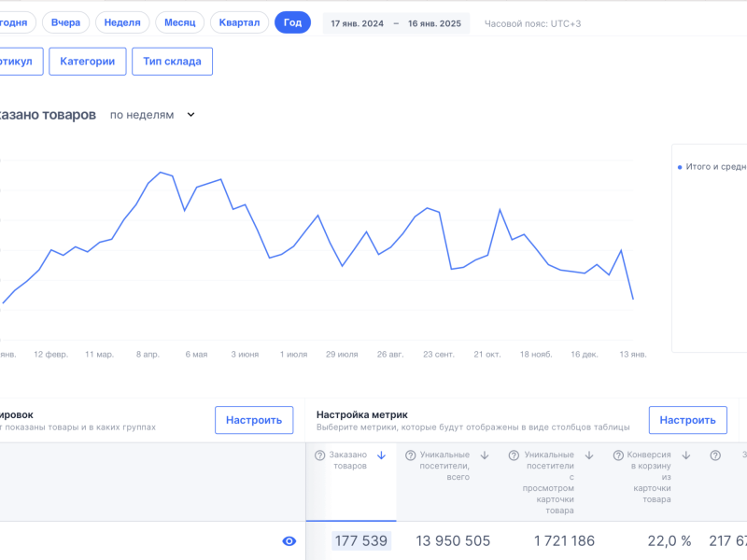Sort by Конверсия в корзину arrow
Viewport: 747px width, 560px height.
coord(686,455)
